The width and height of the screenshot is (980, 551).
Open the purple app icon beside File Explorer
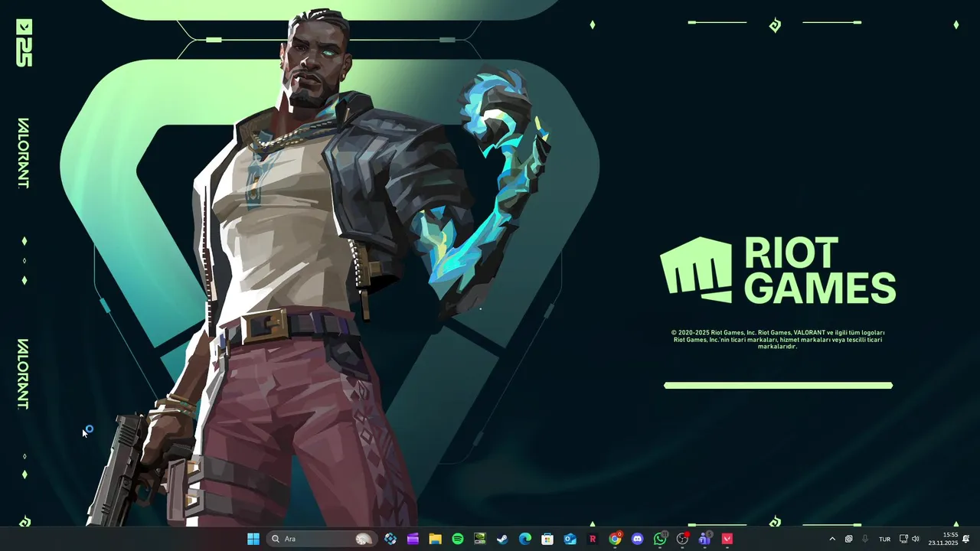point(413,539)
